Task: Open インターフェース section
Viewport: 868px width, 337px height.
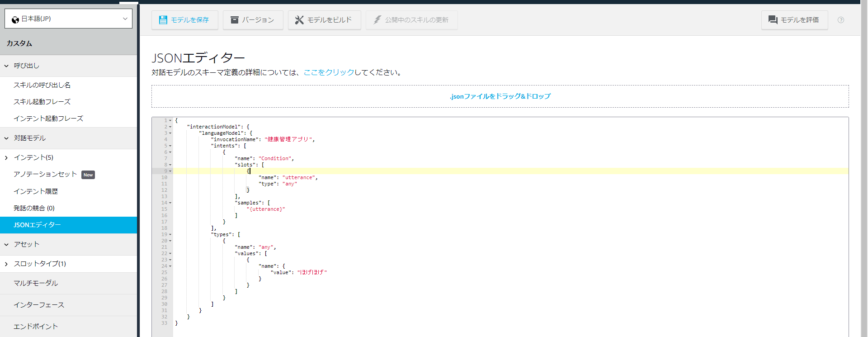Action: tap(68, 305)
